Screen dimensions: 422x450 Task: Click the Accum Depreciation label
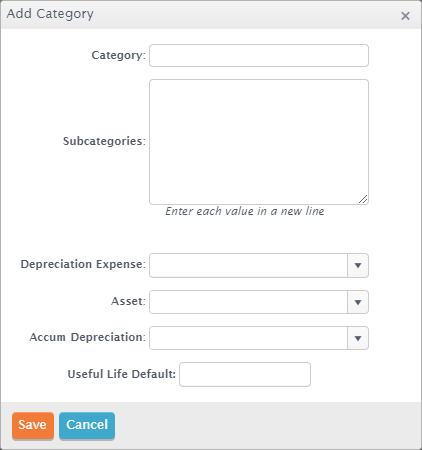(x=88, y=337)
